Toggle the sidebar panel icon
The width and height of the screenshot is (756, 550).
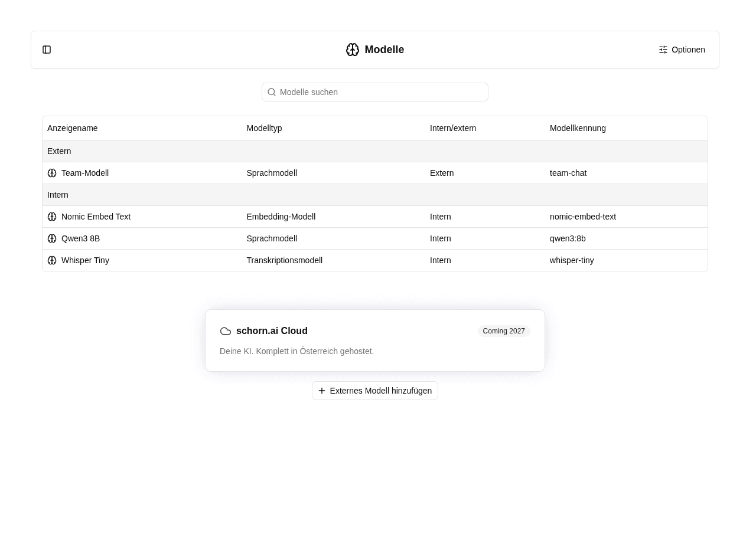[x=47, y=50]
